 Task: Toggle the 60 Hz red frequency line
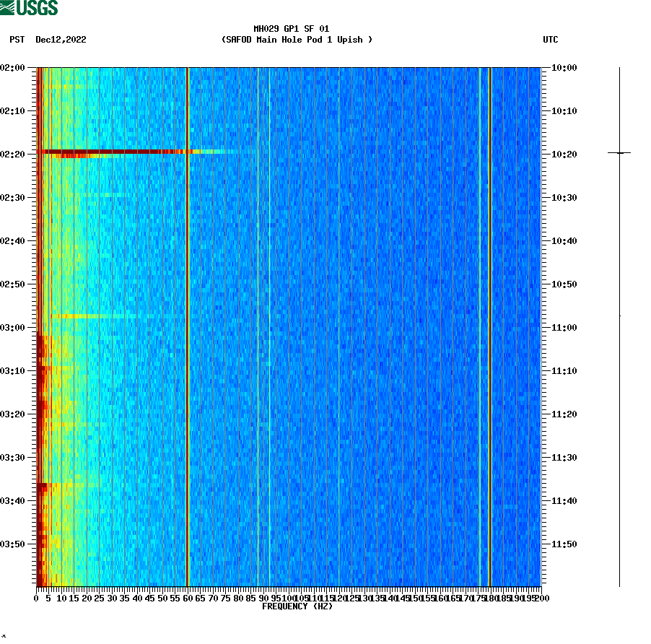tap(187, 325)
